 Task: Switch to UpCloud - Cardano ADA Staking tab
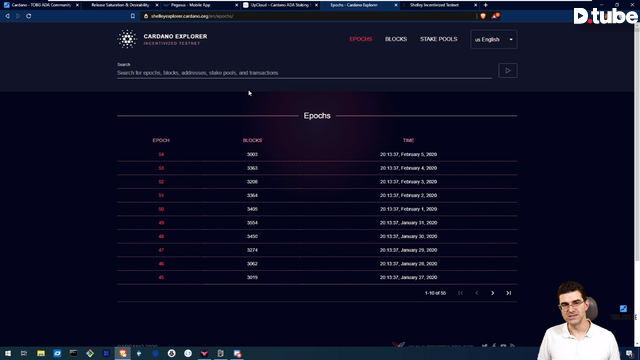click(280, 5)
